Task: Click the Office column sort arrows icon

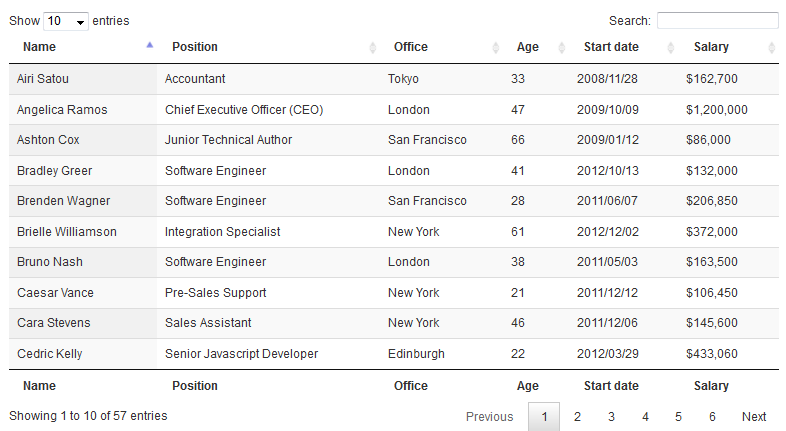Action: (496, 48)
